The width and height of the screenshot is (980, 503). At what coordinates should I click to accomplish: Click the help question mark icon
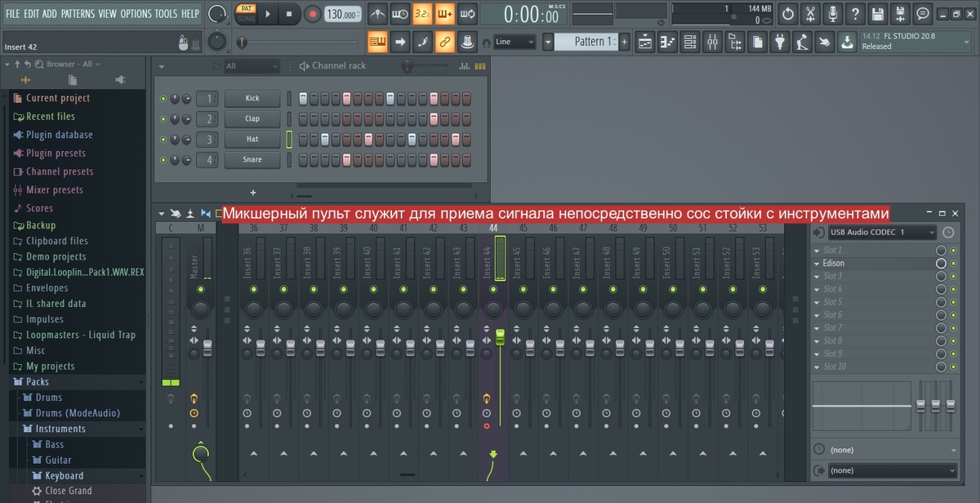tap(855, 14)
